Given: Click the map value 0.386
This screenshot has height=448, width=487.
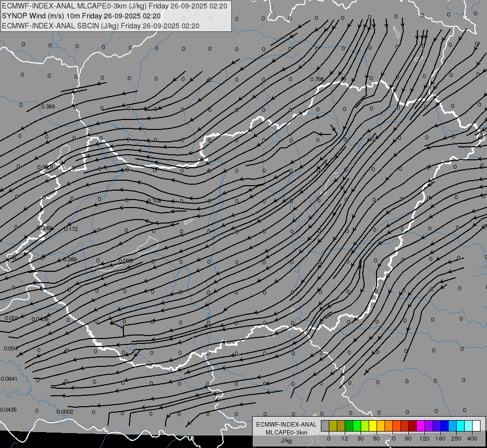Looking at the screenshot, I should 48,107.
